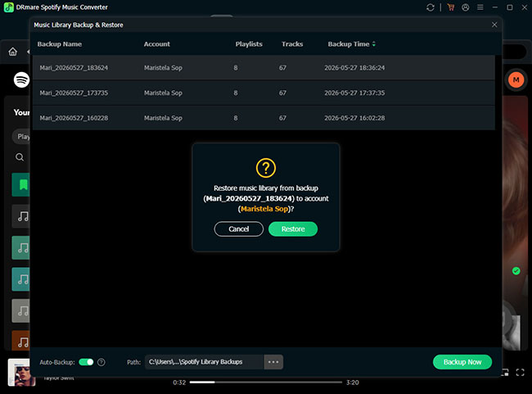
Task: Open the light gray music note playlist
Action: point(20,310)
